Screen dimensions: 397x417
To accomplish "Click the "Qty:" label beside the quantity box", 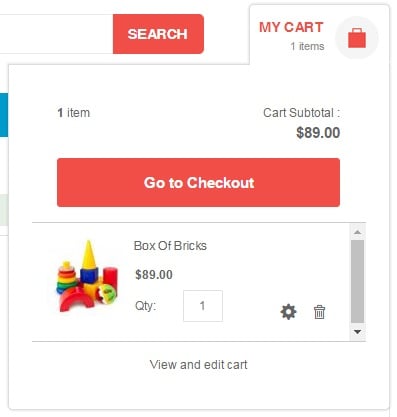I will click(x=145, y=306).
